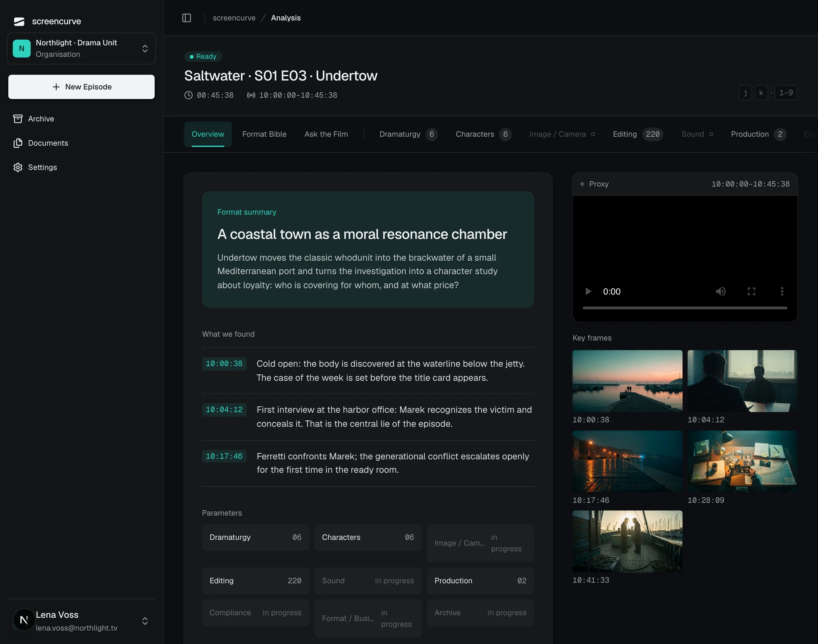This screenshot has height=644, width=818.
Task: Open Documents in sidebar
Action: click(81, 143)
